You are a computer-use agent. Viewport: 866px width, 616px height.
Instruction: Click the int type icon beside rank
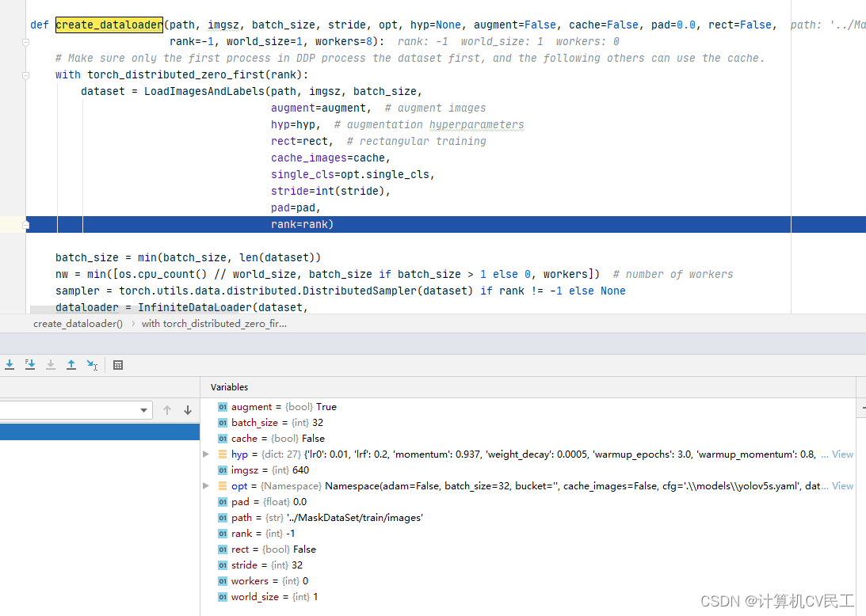(223, 534)
